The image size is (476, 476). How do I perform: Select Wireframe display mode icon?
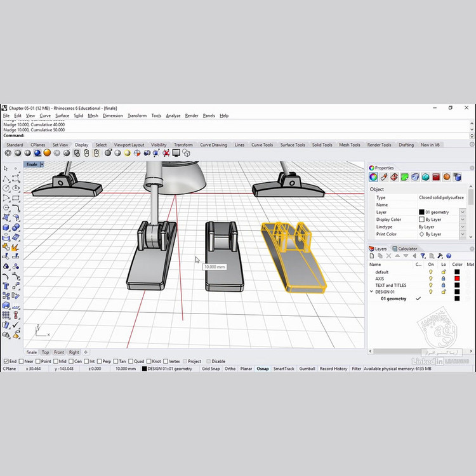[x=8, y=153]
